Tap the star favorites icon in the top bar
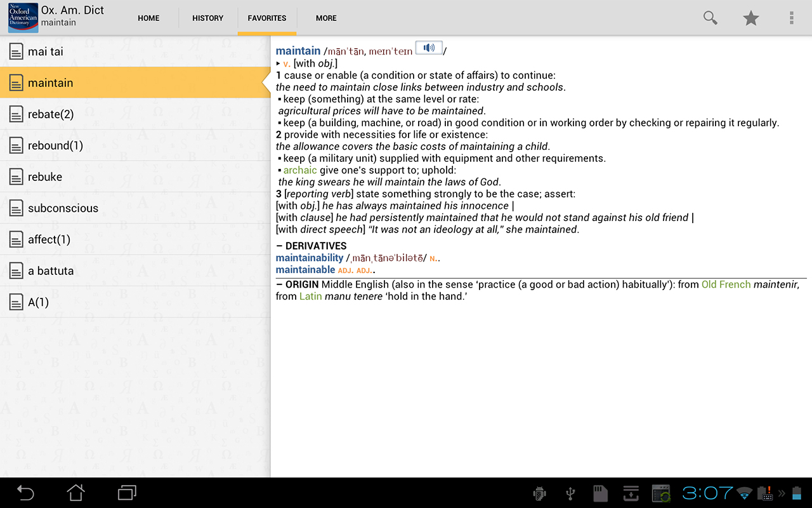Image resolution: width=812 pixels, height=508 pixels. (x=750, y=18)
